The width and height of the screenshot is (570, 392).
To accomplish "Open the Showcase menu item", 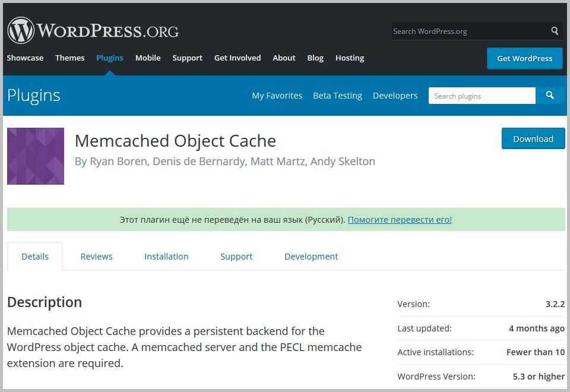I will [25, 58].
